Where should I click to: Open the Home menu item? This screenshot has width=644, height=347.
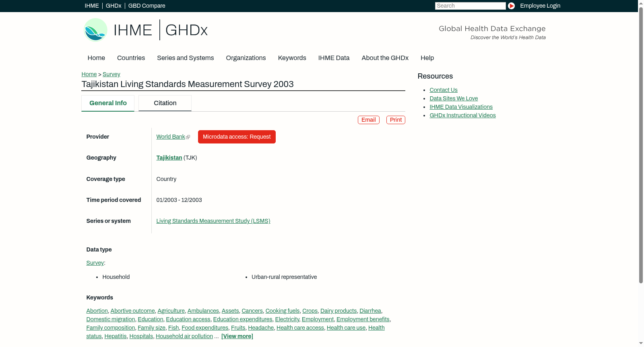click(96, 58)
